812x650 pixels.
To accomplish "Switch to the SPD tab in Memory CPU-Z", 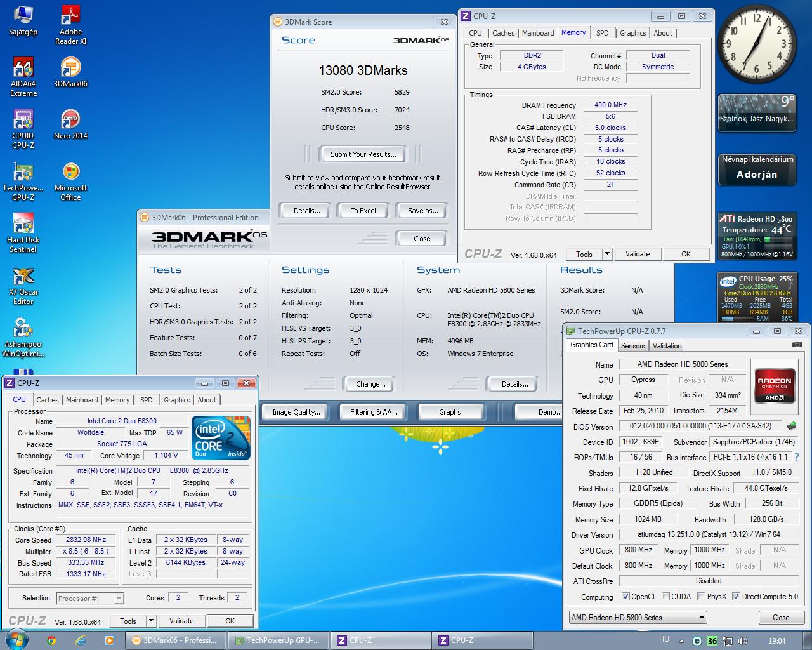I will point(602,33).
